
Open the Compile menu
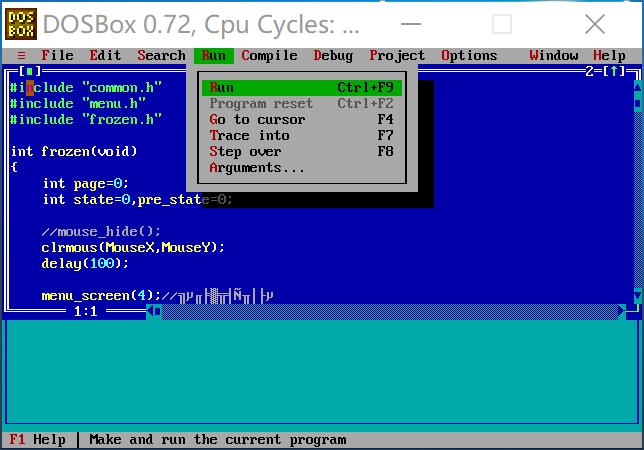[269, 55]
